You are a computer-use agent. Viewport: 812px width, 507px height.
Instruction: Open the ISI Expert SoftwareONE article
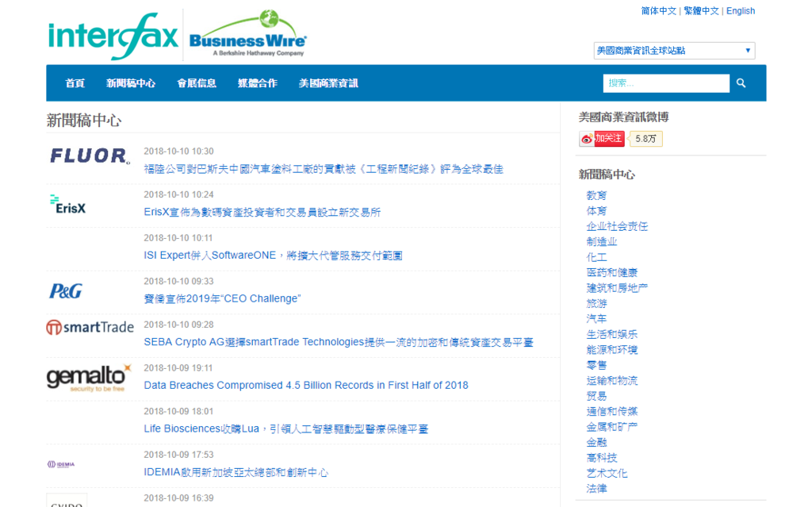tap(274, 255)
